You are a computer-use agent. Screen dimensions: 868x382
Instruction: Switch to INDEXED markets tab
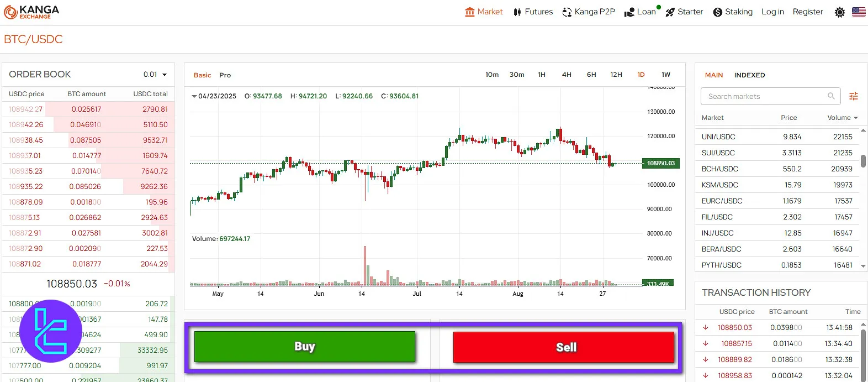point(749,75)
